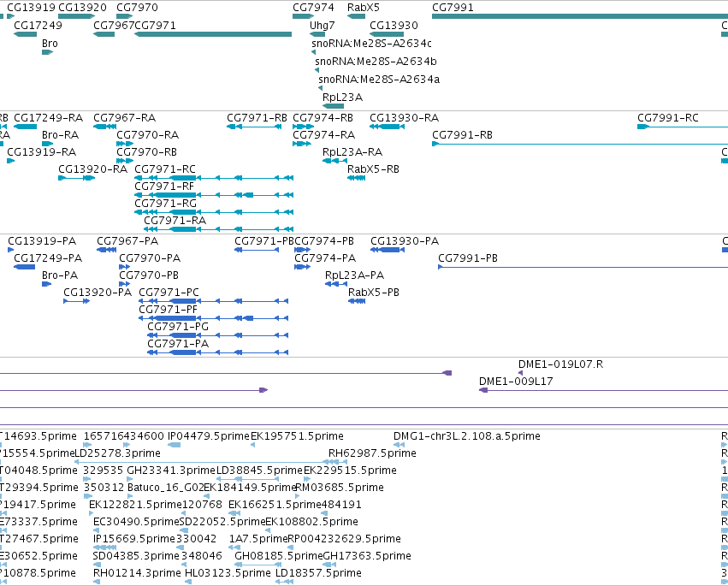The height and width of the screenshot is (586, 728).
Task: Click the RpL23A gene label
Action: click(x=343, y=97)
